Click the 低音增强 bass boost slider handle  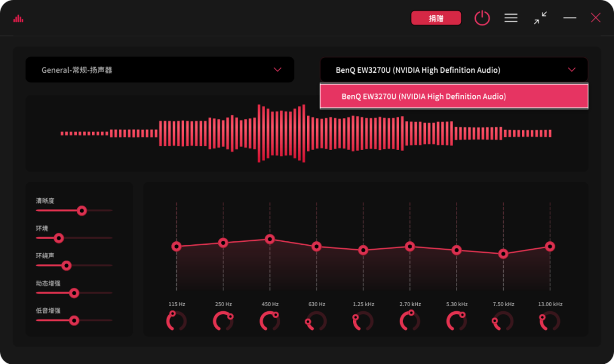pos(74,321)
